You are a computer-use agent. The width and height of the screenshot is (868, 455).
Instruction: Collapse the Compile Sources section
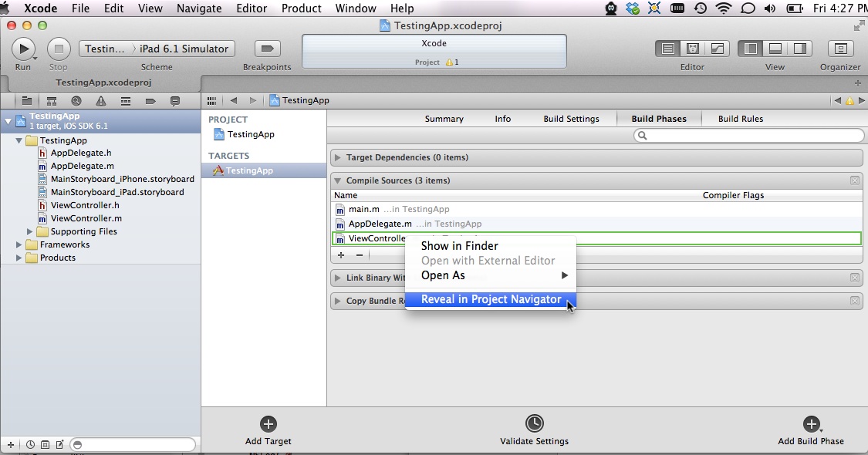(337, 180)
